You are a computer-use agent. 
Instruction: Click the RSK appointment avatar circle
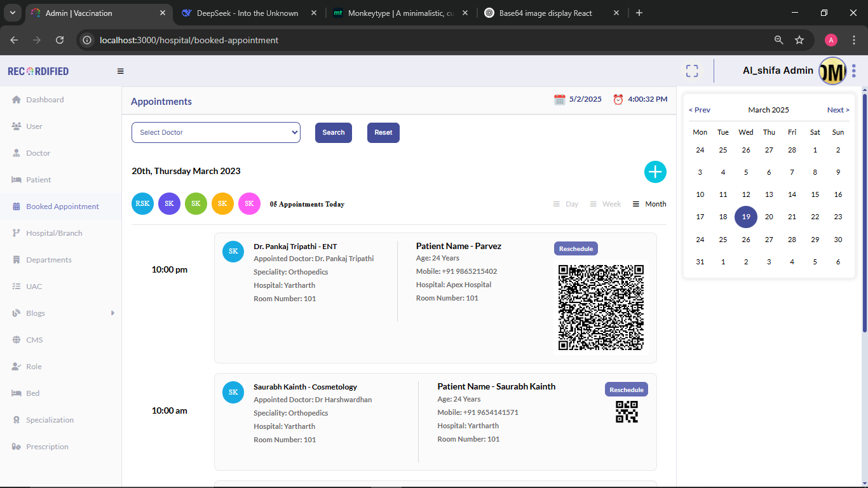coord(142,203)
